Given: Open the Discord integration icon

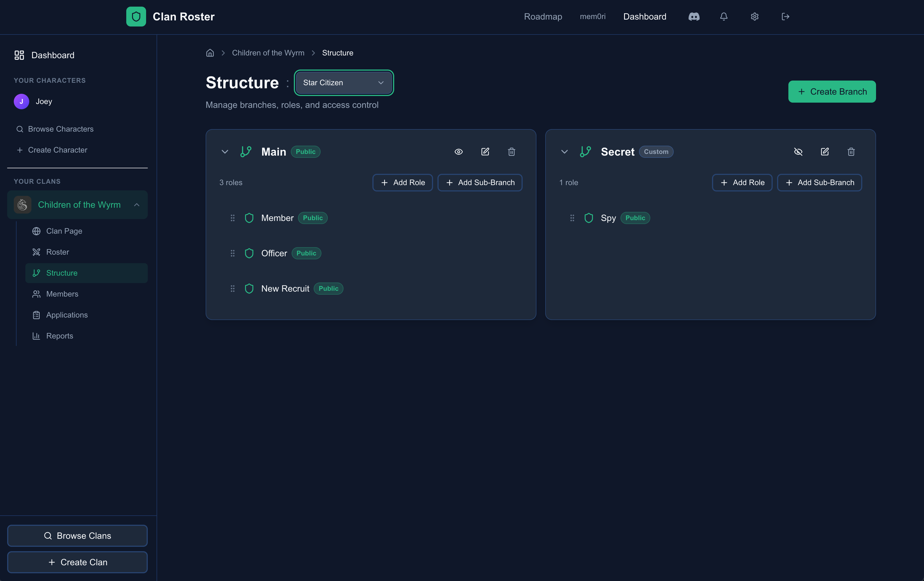Looking at the screenshot, I should [694, 17].
